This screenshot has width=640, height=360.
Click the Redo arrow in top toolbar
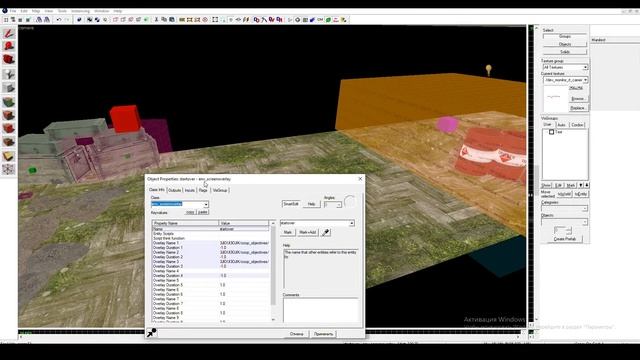tap(67, 20)
